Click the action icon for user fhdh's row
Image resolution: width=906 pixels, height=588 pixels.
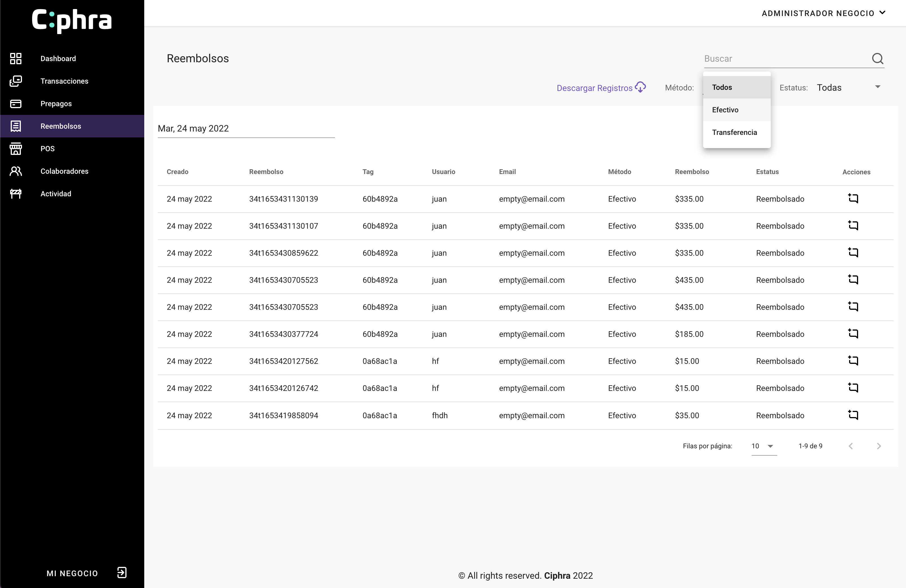point(853,415)
